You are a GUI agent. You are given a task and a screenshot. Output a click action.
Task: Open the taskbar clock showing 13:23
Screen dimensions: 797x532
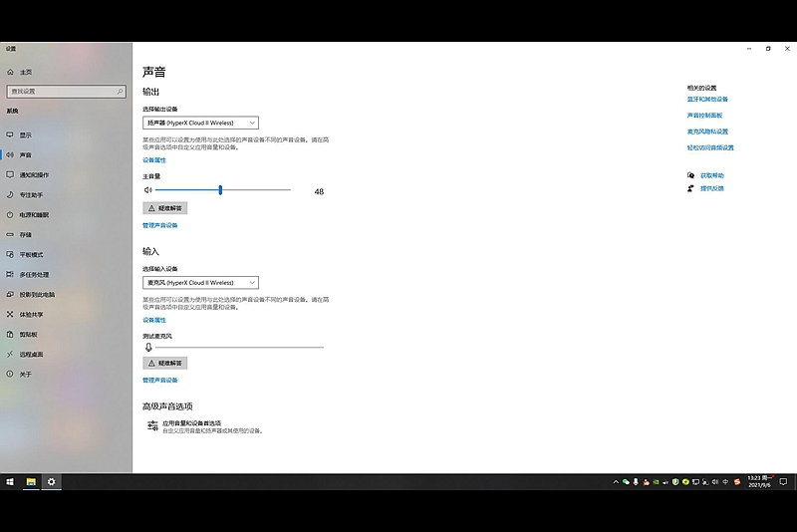pos(760,482)
